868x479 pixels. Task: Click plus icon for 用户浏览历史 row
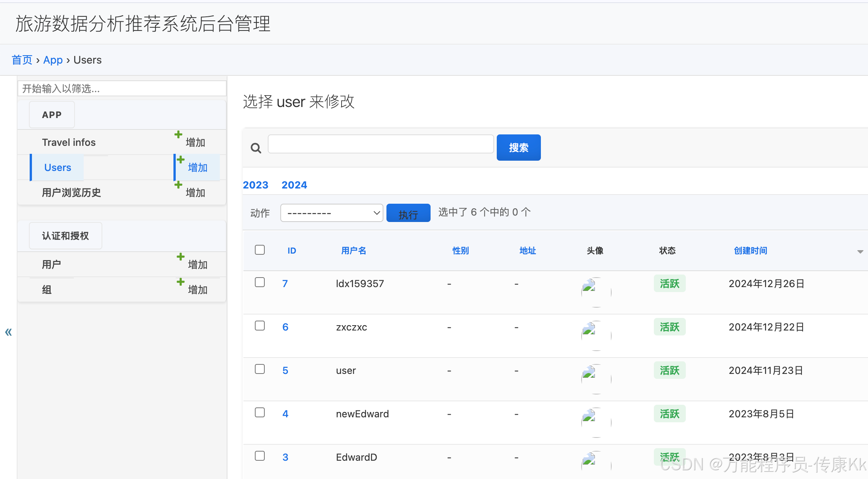coord(178,185)
